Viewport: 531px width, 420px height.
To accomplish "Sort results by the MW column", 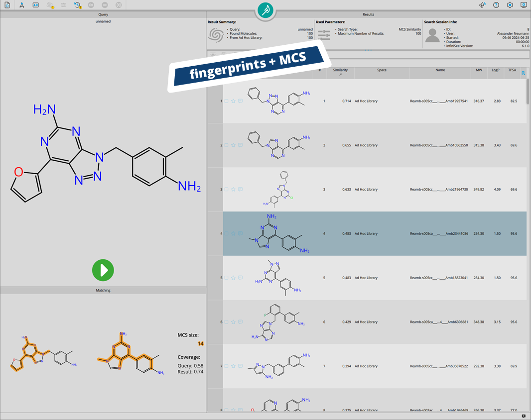I will point(479,70).
